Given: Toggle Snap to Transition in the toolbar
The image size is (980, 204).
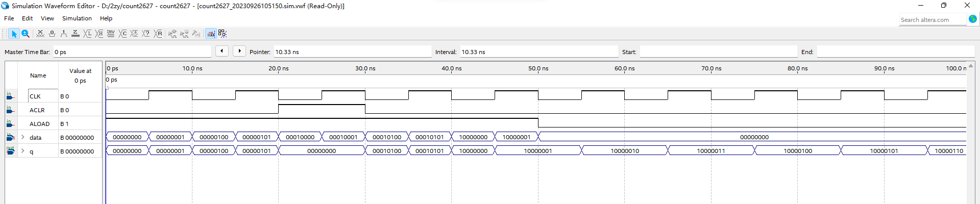Looking at the screenshot, I should [x=223, y=34].
